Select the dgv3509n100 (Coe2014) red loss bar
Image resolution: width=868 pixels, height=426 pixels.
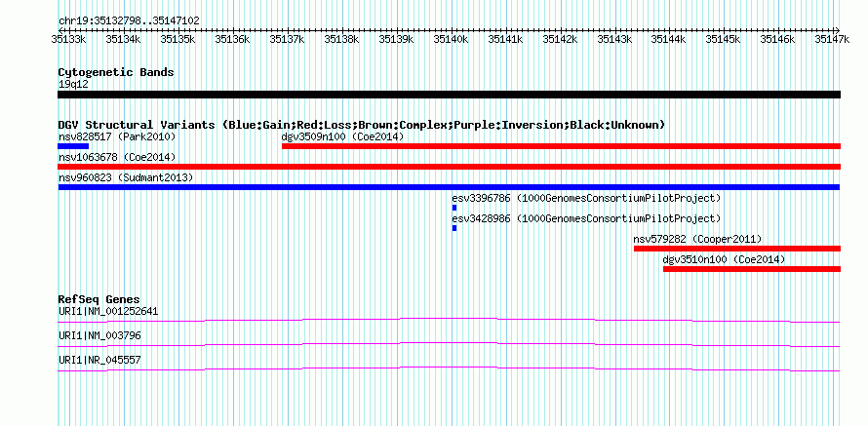(562, 146)
